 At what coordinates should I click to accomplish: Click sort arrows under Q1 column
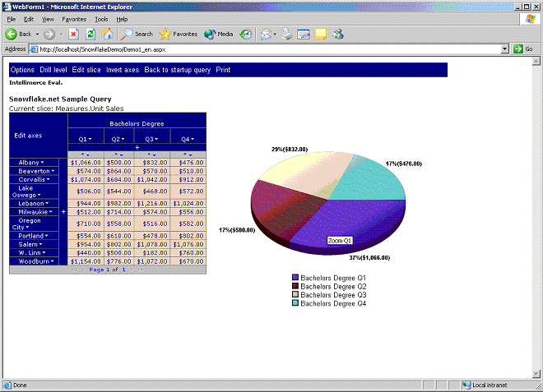pos(86,154)
